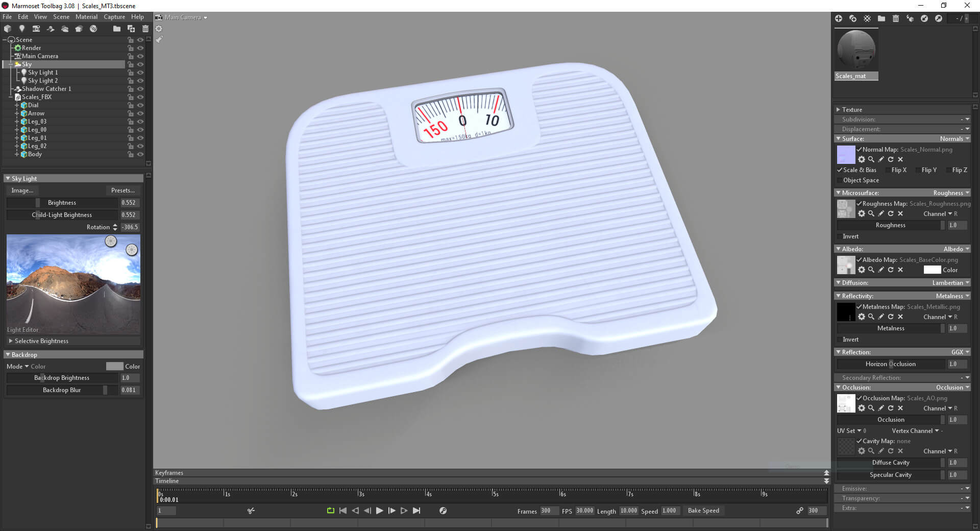The width and height of the screenshot is (980, 531).
Task: Open the Reflection GGX model dropdown
Action: [960, 352]
